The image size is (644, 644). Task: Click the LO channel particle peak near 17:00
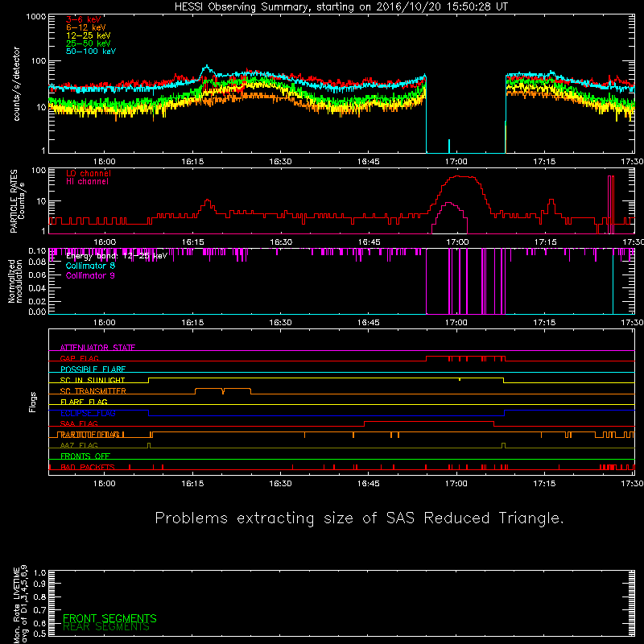(x=459, y=177)
